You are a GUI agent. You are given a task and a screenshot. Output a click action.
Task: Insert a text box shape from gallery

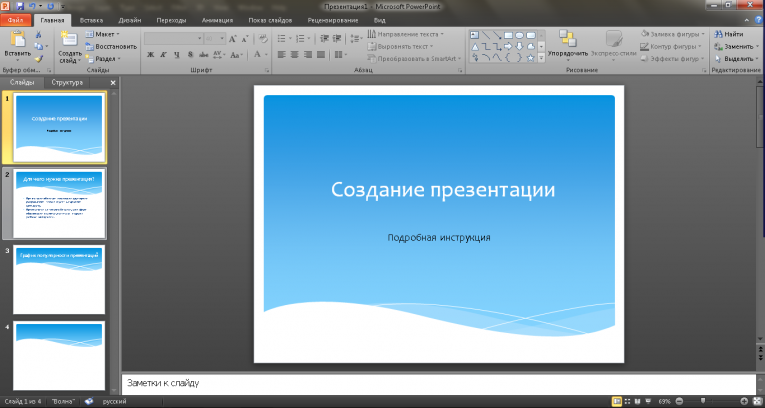pyautogui.click(x=475, y=35)
